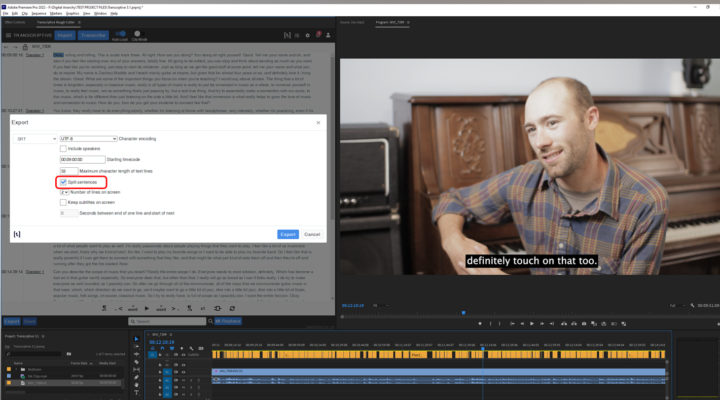The image size is (720, 400).
Task: Click Mark Out in Program monitor
Action: tap(500, 324)
